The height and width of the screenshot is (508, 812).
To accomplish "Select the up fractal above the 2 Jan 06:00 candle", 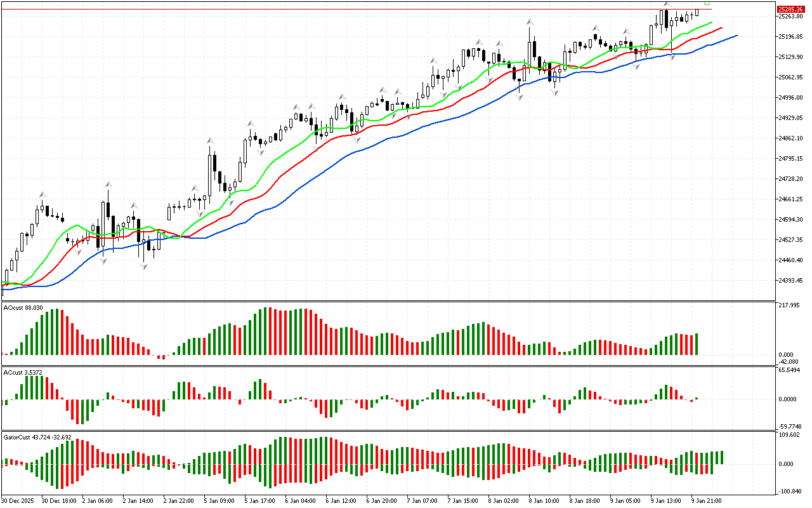I will 108,184.
